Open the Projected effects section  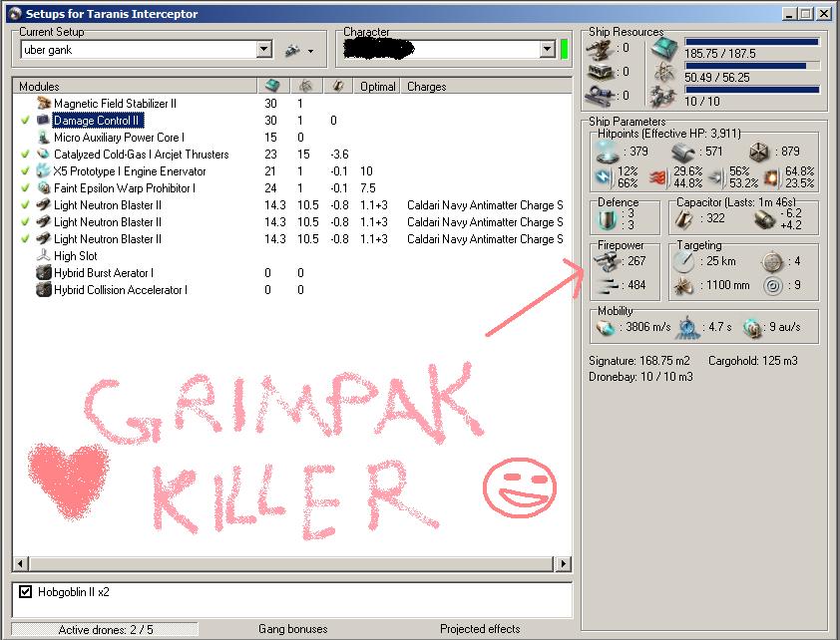pyautogui.click(x=480, y=629)
